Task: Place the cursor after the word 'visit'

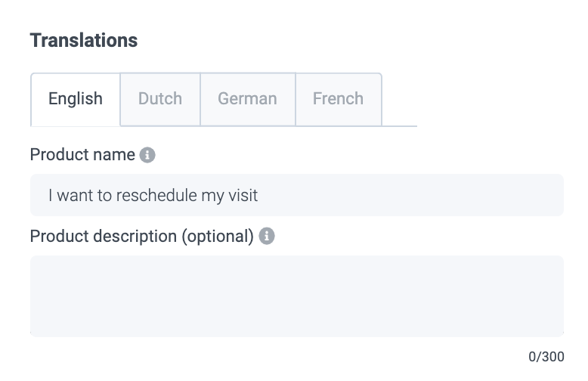Action: point(259,196)
